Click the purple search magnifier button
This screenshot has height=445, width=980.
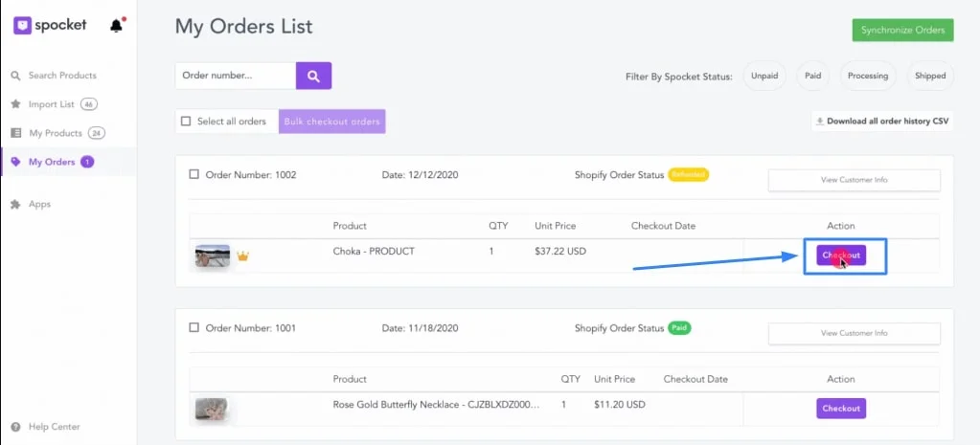pyautogui.click(x=313, y=76)
